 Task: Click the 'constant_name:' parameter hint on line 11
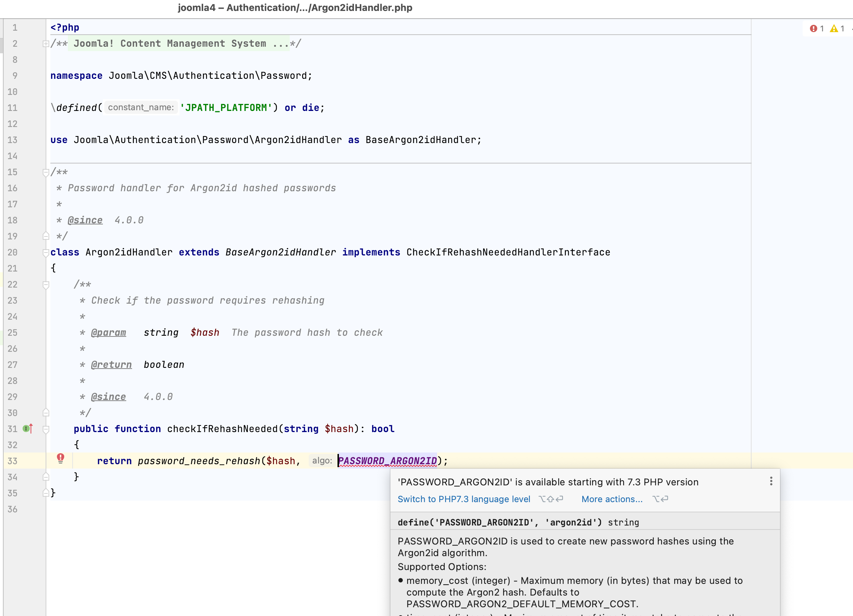[x=141, y=108]
